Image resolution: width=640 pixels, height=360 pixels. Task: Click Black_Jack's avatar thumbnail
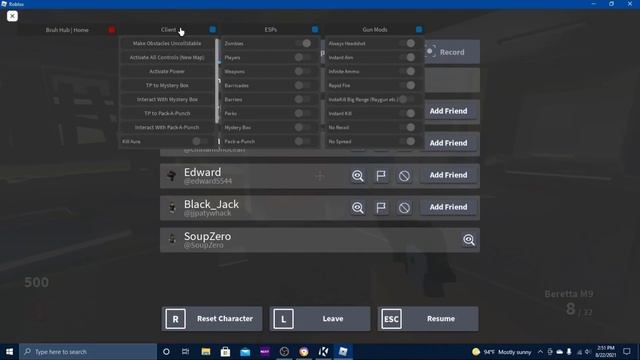point(172,208)
